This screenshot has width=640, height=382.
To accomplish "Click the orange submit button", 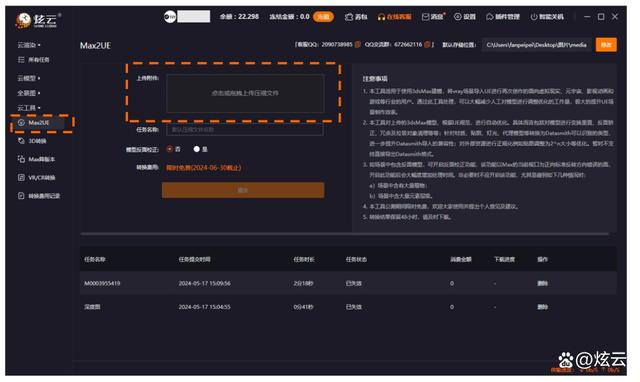I will click(243, 190).
